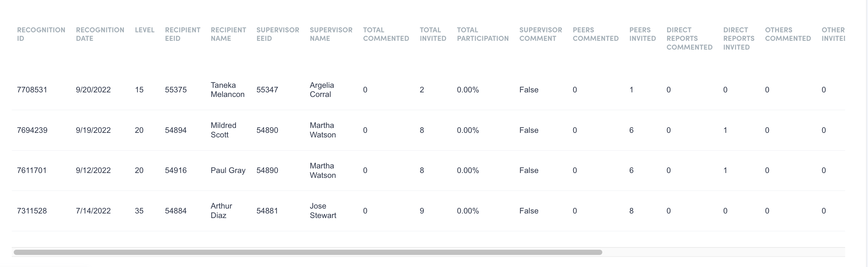Image resolution: width=868 pixels, height=267 pixels.
Task: Click the Total Participation column header
Action: point(482,34)
